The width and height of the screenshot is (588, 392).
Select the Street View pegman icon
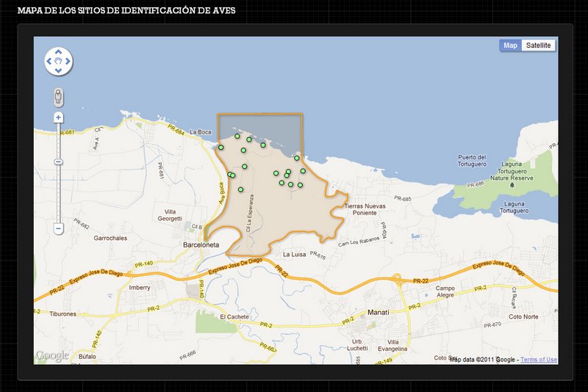pyautogui.click(x=59, y=96)
